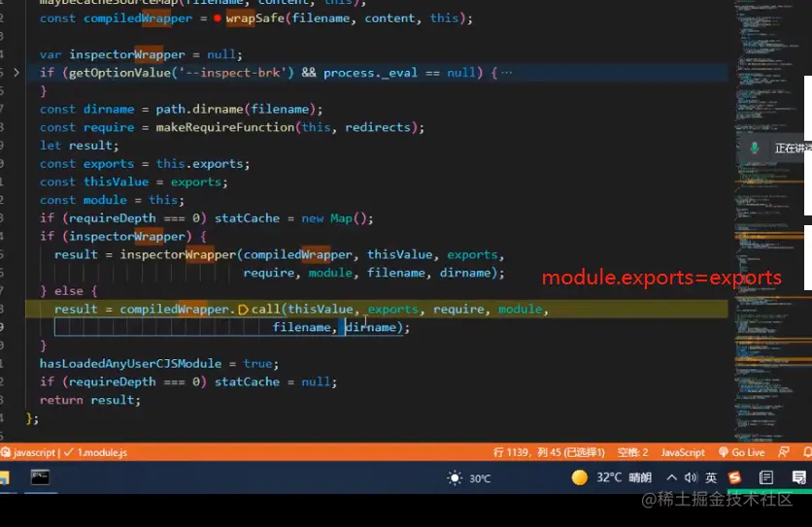Click the Sogou S input tray icon
This screenshot has width=812, height=527.
pyautogui.click(x=734, y=478)
